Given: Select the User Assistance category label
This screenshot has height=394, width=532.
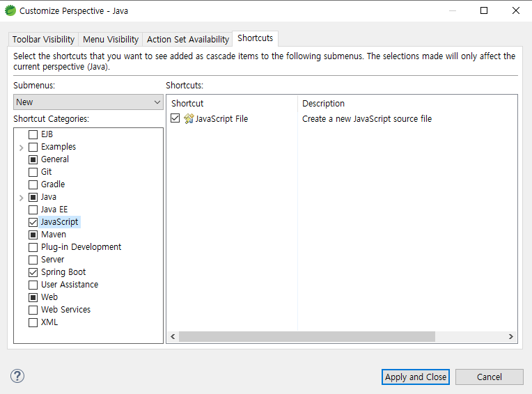Looking at the screenshot, I should pos(70,285).
